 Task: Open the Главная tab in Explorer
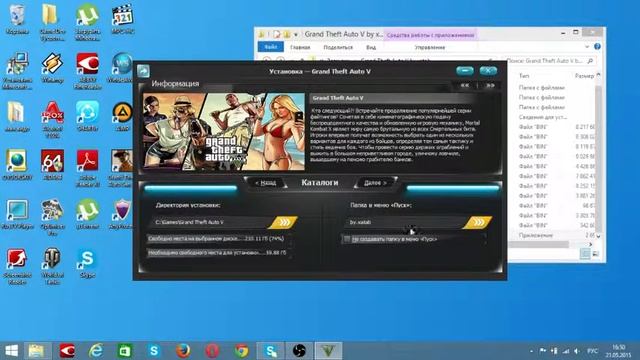300,47
